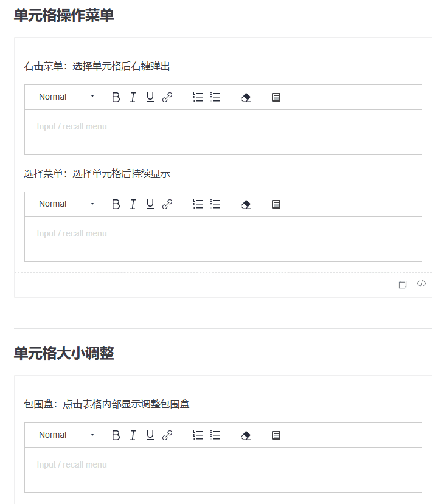
Task: Copy the demo code with the copy icon
Action: click(403, 284)
